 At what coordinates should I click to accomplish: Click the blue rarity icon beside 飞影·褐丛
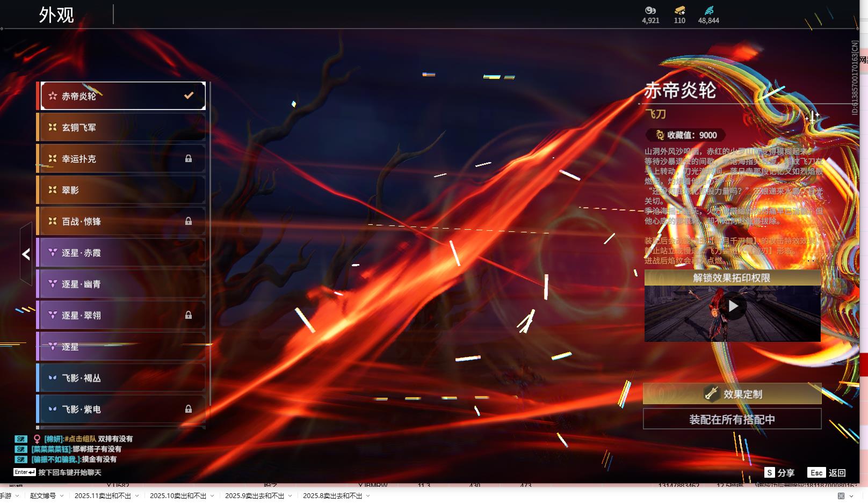click(53, 378)
